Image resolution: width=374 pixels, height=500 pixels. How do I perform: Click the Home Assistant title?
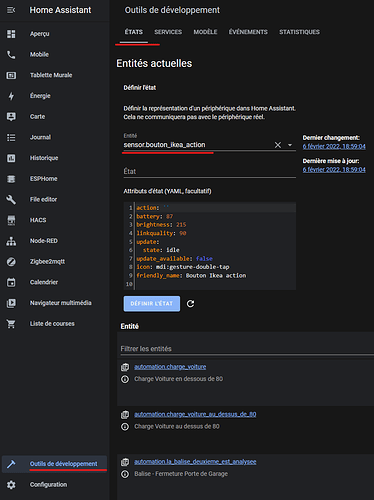tap(60, 10)
